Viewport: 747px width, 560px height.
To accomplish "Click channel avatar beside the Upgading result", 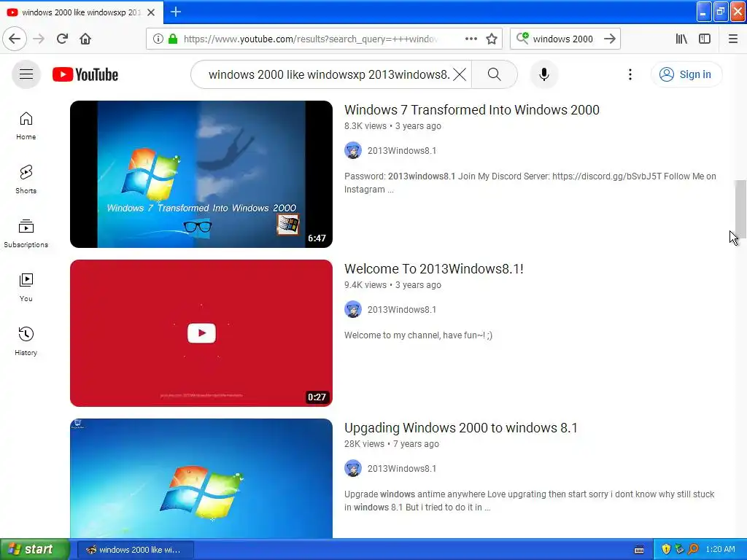I will [353, 469].
